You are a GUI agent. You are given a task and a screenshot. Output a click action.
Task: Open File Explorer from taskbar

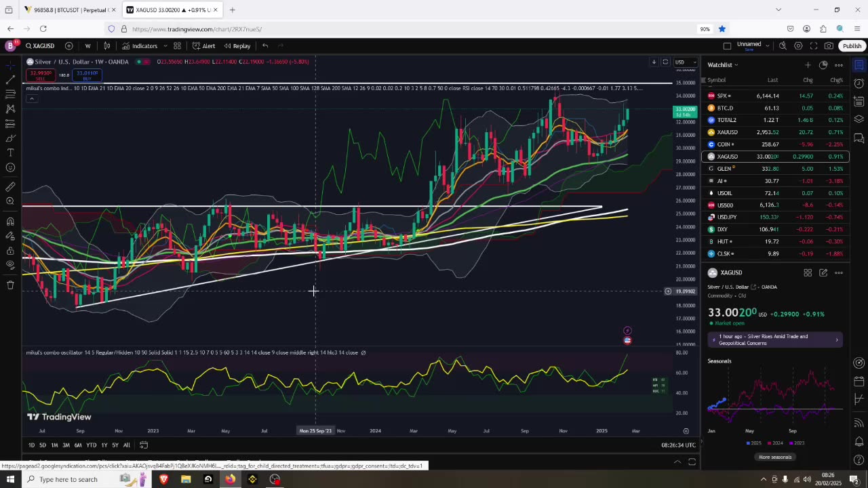(x=186, y=479)
